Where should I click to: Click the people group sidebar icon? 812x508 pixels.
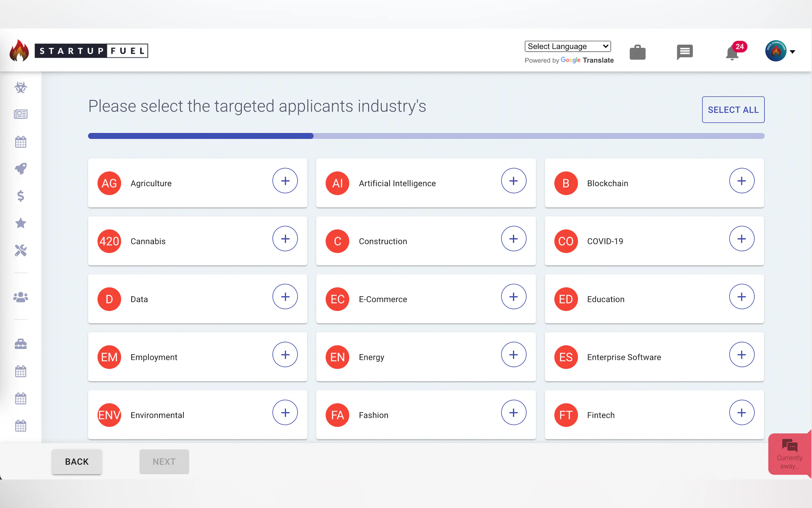(x=20, y=297)
